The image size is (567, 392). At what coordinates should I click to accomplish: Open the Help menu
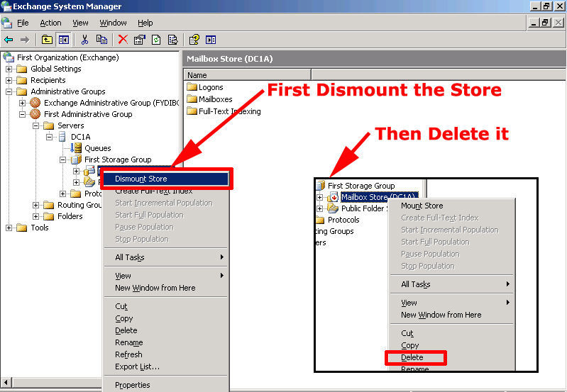145,23
